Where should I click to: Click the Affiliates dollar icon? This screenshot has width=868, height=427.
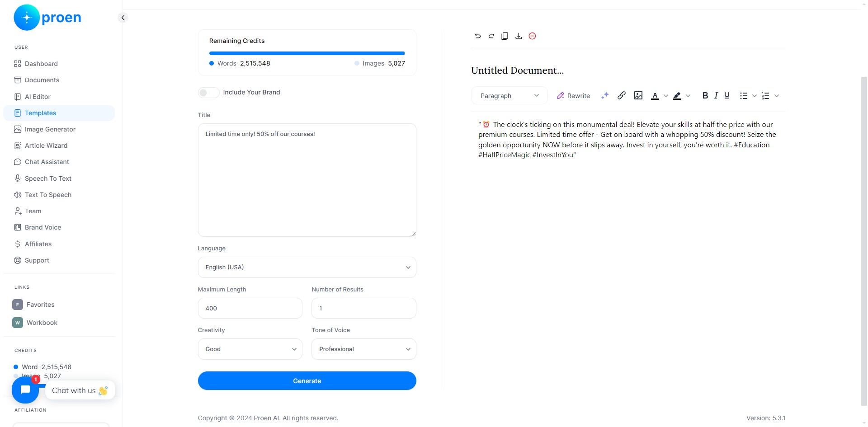(18, 244)
